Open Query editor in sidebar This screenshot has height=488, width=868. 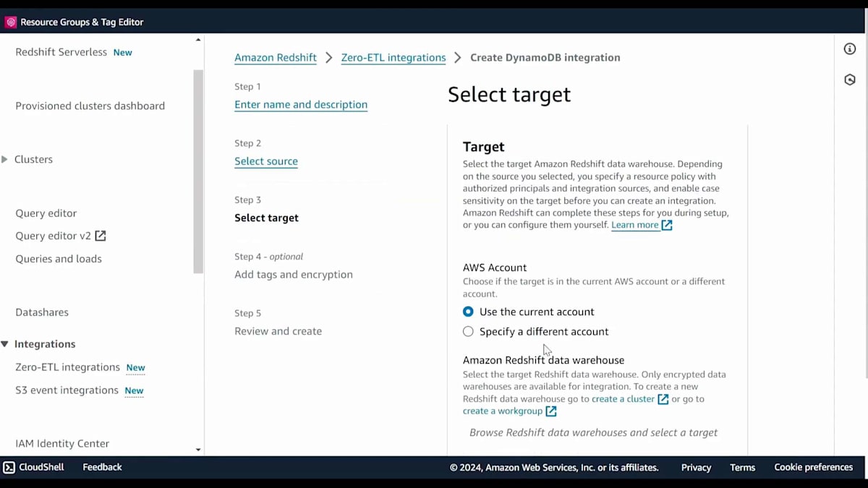click(46, 213)
